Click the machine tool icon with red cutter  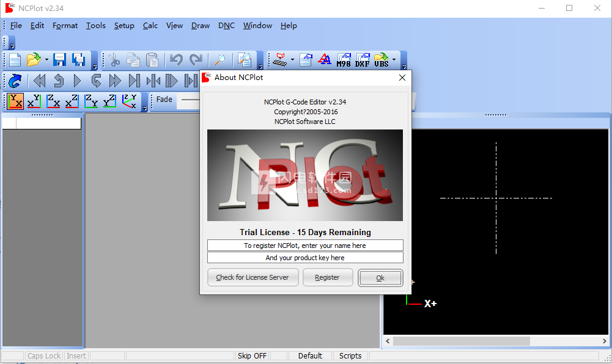point(280,60)
